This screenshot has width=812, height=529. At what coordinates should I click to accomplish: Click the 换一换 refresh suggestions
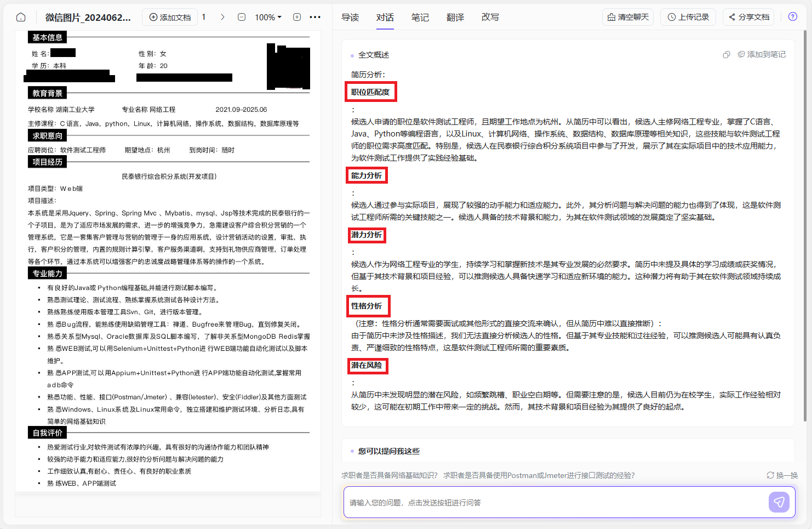click(x=782, y=475)
